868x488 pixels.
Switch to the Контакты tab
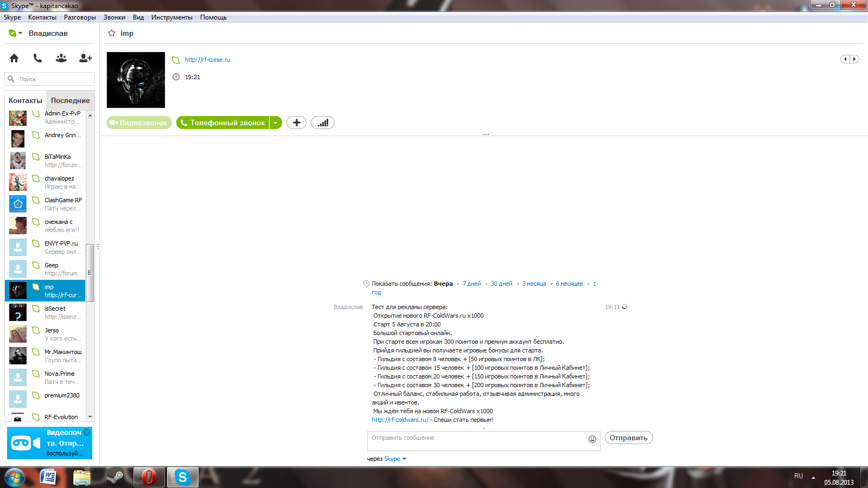tap(25, 100)
